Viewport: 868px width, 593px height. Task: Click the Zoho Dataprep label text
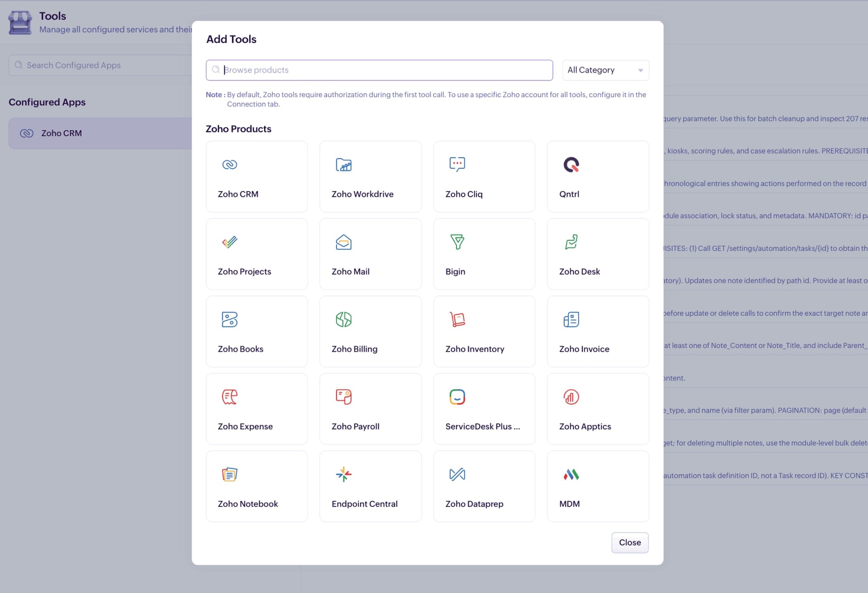tap(474, 504)
